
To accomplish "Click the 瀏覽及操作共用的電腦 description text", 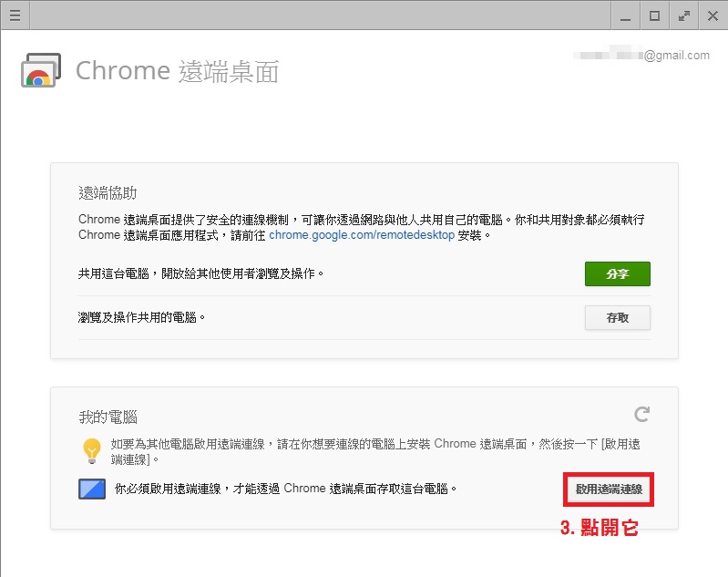I will (142, 317).
